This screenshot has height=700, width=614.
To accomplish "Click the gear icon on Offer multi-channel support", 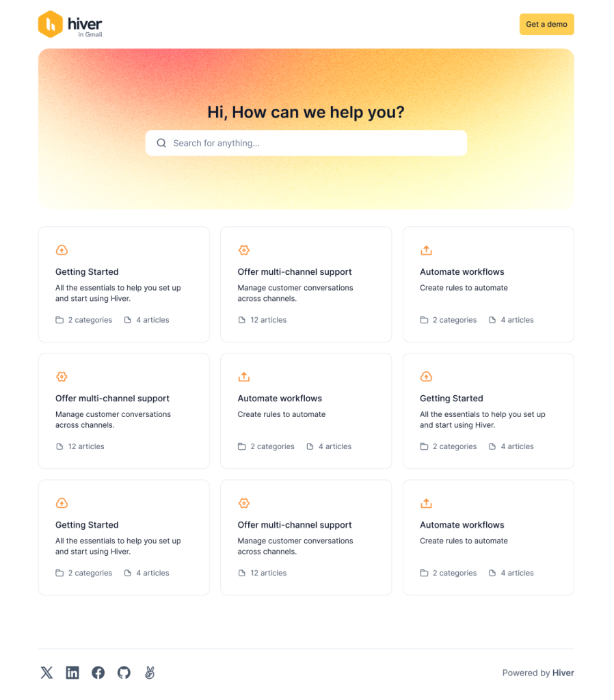I will (244, 250).
